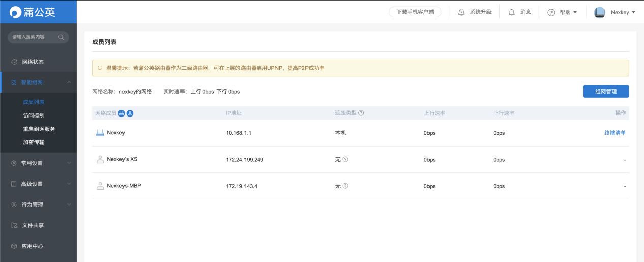The width and height of the screenshot is (644, 262).
Task: Expand the 高级设置 menu
Action: point(39,184)
